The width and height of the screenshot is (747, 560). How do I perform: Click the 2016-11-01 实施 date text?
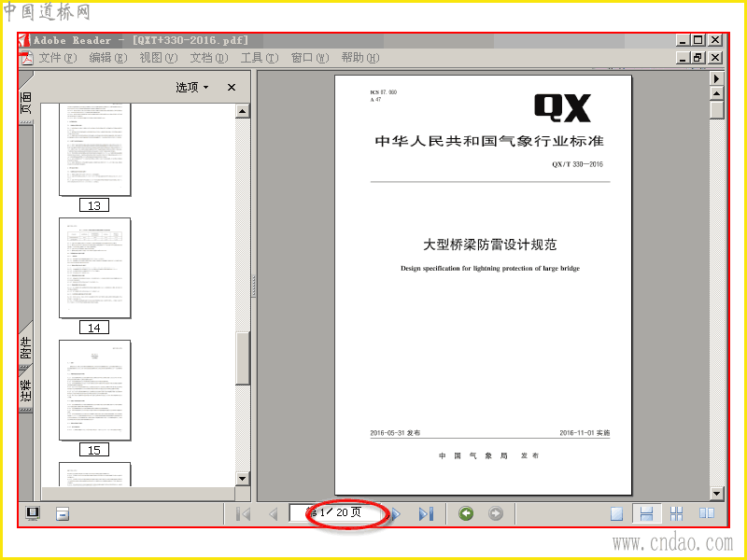coord(585,433)
